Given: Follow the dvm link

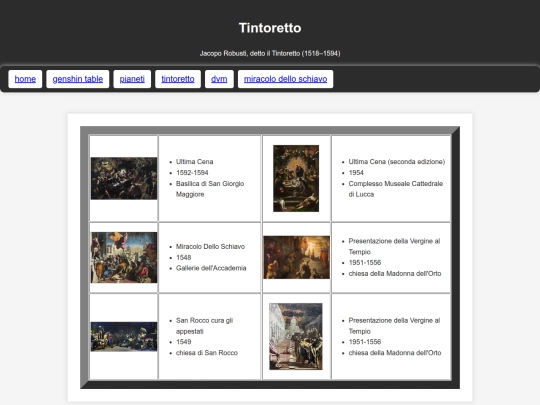Looking at the screenshot, I should click(219, 79).
